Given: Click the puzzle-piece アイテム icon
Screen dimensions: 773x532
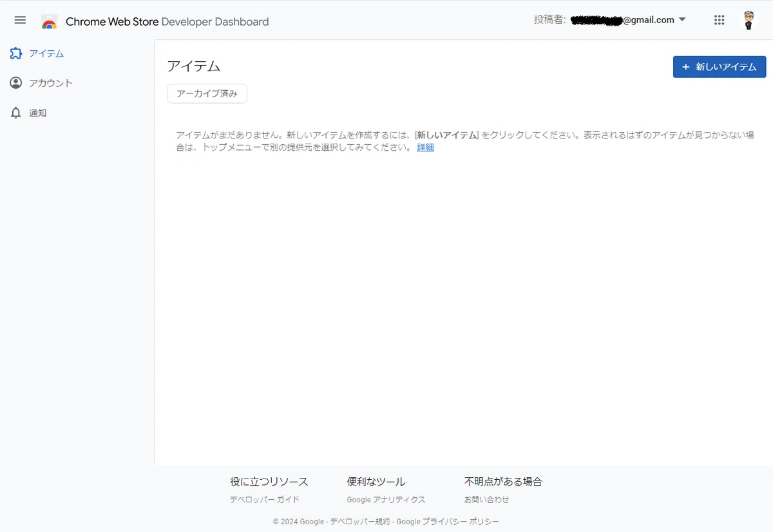Looking at the screenshot, I should 16,53.
